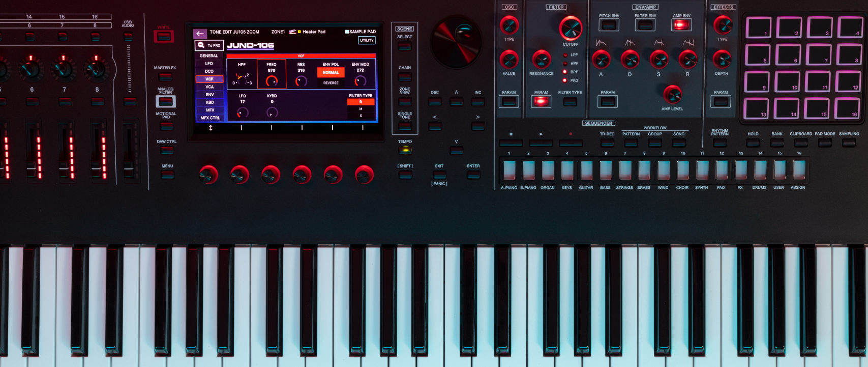Push the WRITE button
The width and height of the screenshot is (868, 367).
[x=164, y=37]
